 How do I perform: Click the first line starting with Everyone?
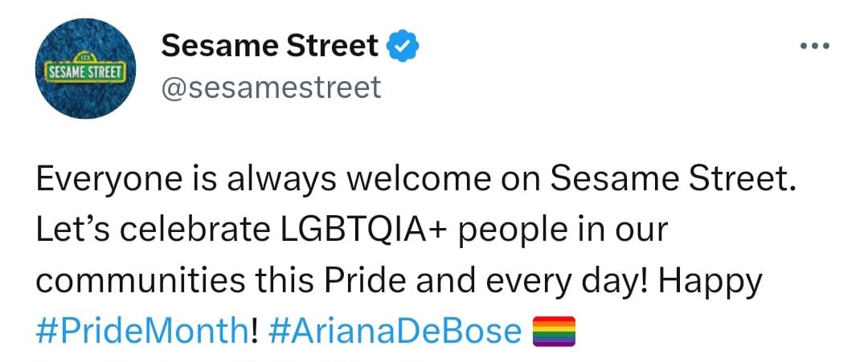pos(416,180)
